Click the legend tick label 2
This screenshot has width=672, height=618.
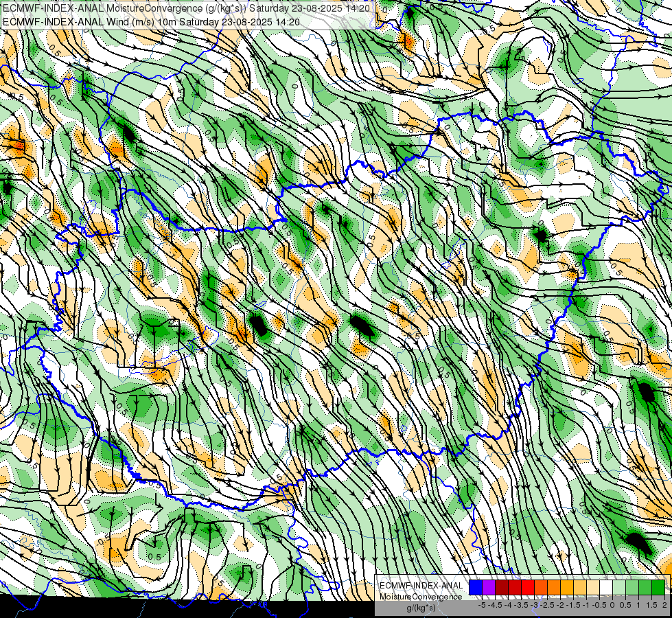point(664,605)
